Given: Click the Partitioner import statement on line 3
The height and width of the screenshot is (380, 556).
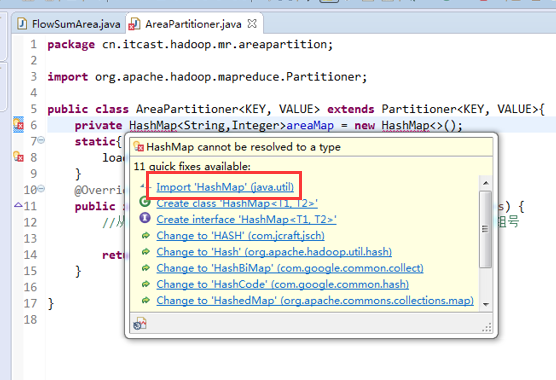Looking at the screenshot, I should pos(207,77).
